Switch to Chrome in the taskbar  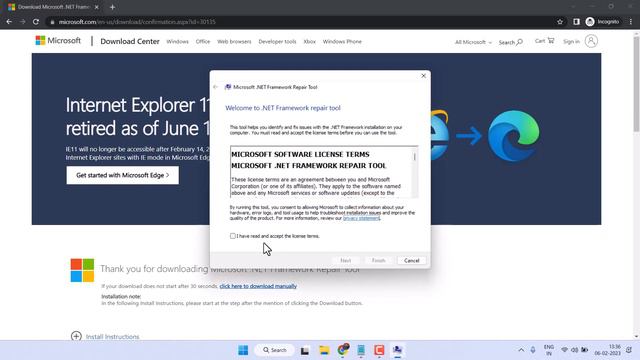point(343,350)
